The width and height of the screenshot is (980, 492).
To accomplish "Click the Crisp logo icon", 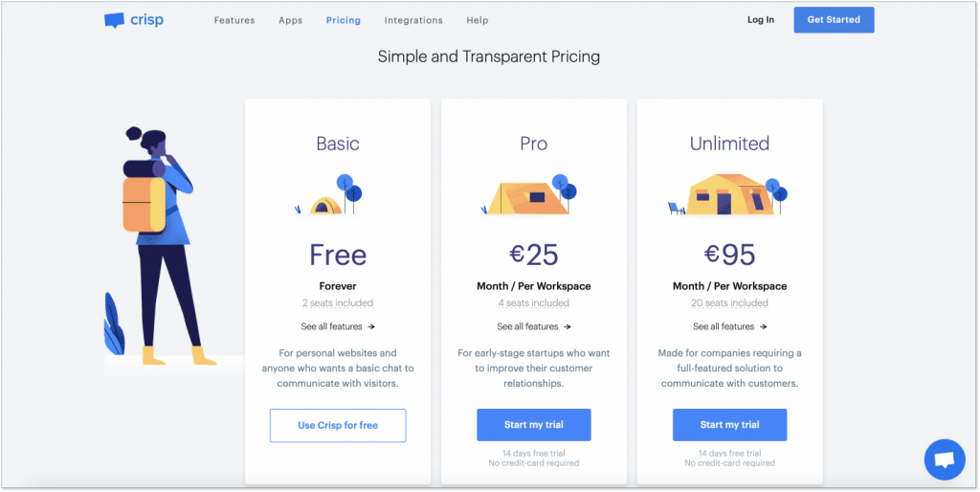I will click(x=115, y=20).
